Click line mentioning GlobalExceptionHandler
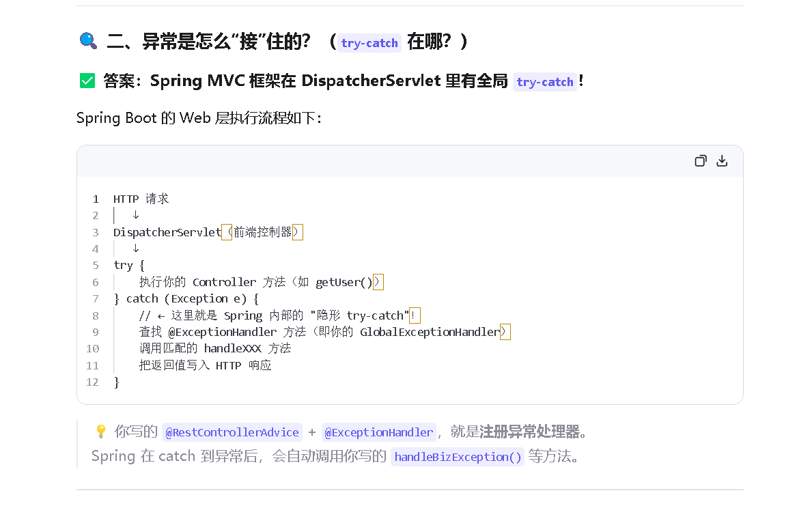Viewport: 812px width, 506px height. (x=324, y=332)
